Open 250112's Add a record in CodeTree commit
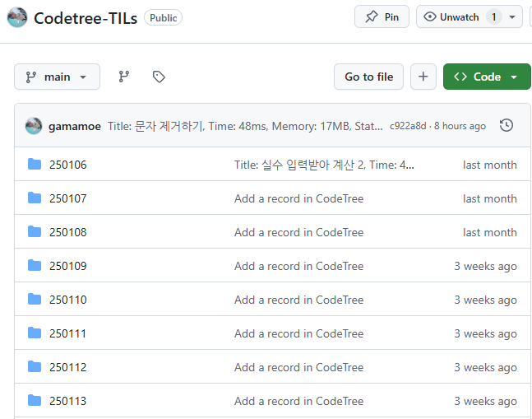This screenshot has height=419, width=532. tap(298, 367)
